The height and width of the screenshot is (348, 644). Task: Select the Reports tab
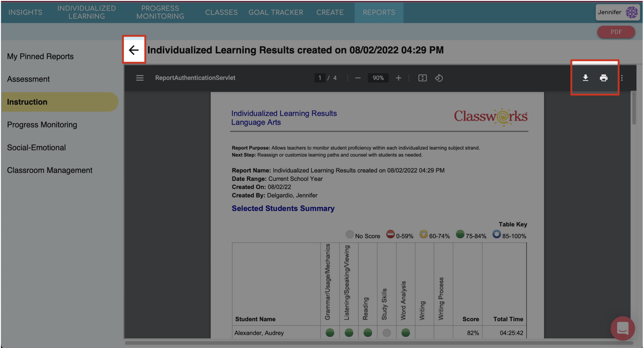click(x=379, y=12)
